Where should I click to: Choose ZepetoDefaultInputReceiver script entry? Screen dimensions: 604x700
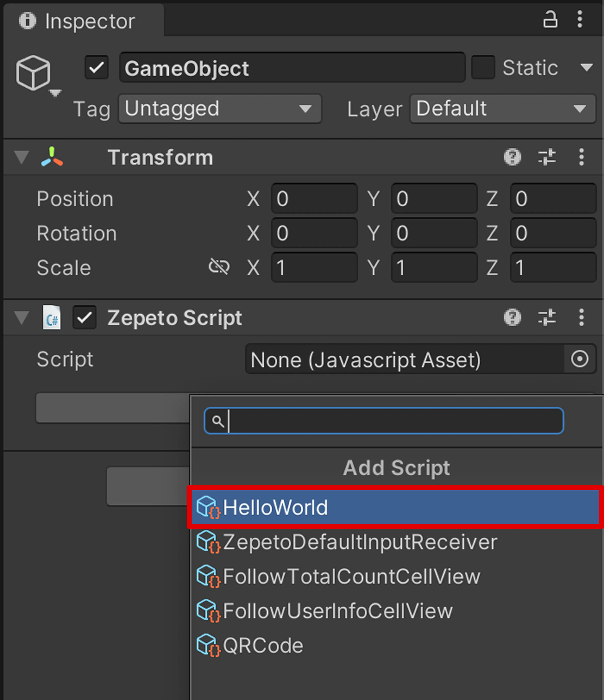[x=360, y=542]
